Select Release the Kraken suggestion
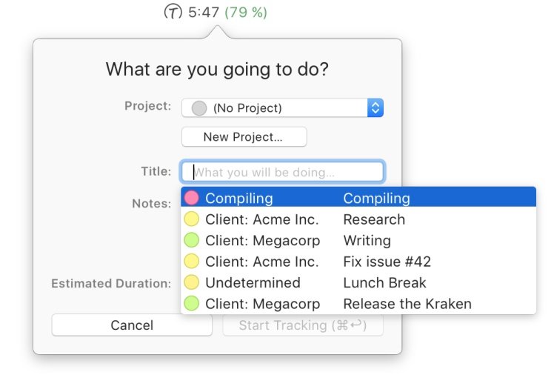The image size is (554, 392). point(358,304)
